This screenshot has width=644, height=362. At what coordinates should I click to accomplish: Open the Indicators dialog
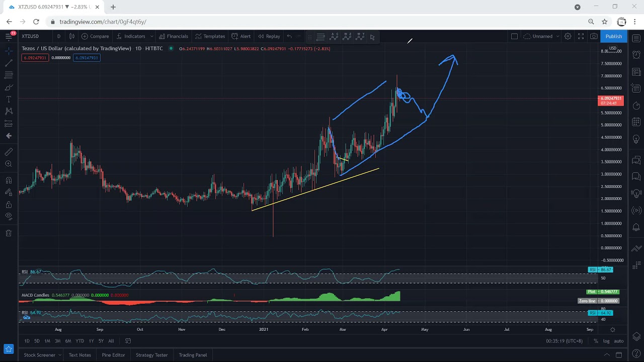coord(131,36)
